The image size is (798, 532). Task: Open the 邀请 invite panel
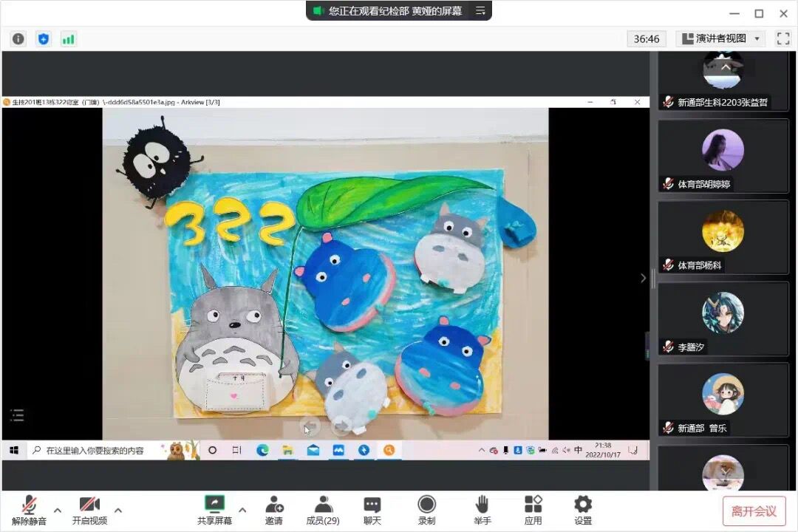coord(274,510)
